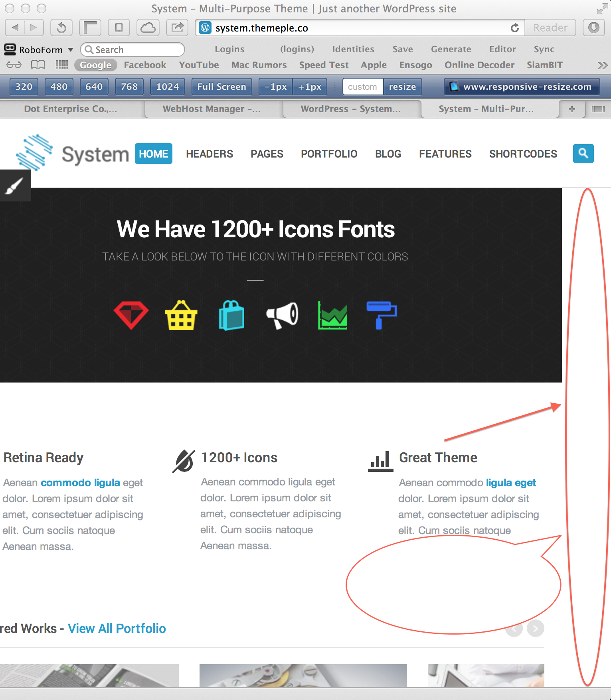Click the View All Portfolio link
Screen dimensions: 611x700
(117, 629)
